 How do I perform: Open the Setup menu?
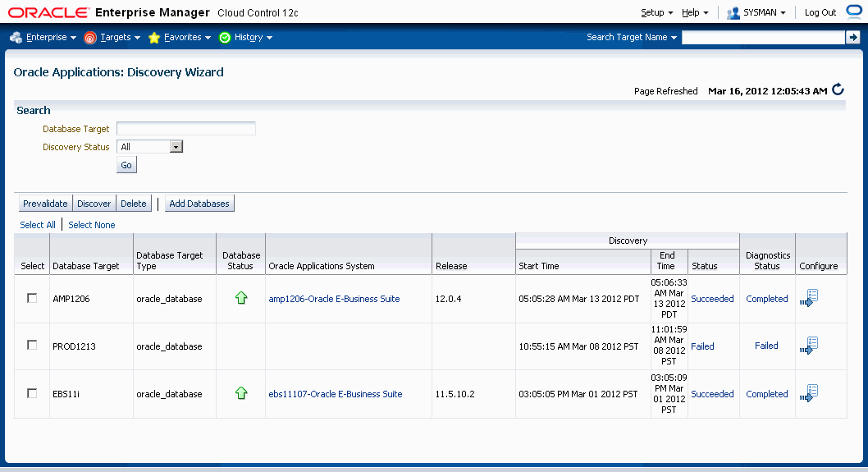point(657,13)
